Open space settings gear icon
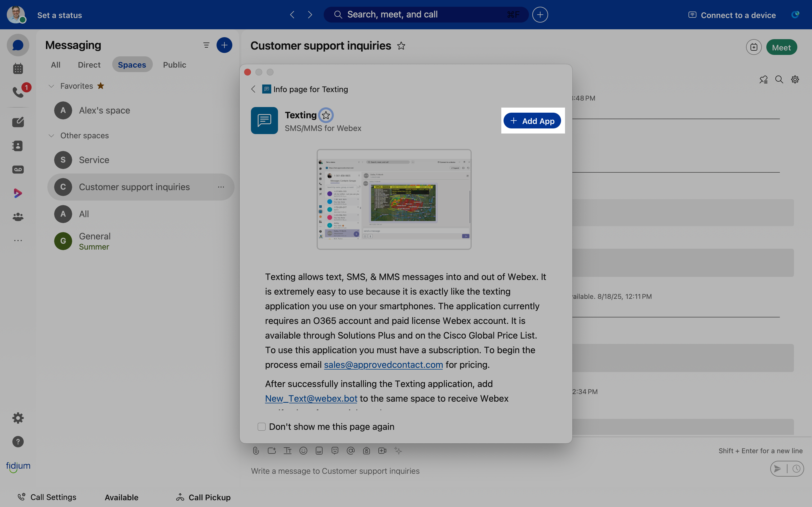Image resolution: width=812 pixels, height=507 pixels. pyautogui.click(x=795, y=79)
